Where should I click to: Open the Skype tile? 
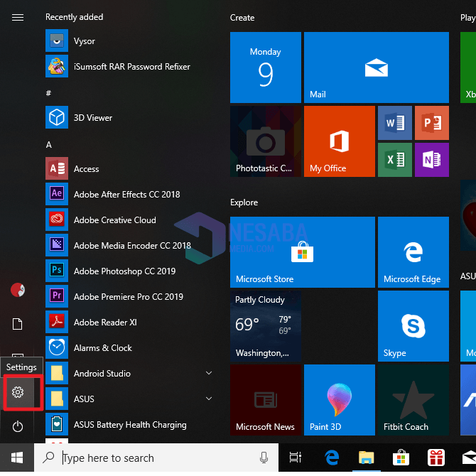point(413,326)
